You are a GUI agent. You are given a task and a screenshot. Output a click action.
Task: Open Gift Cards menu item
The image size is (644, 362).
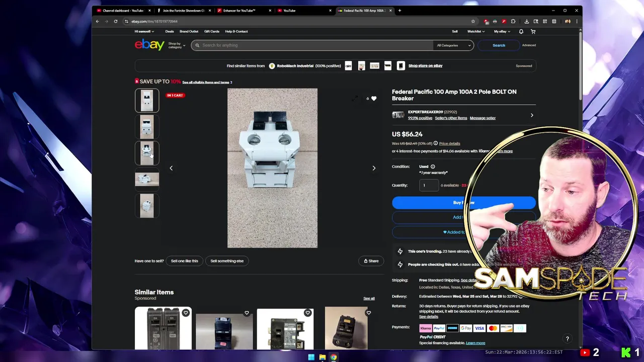coord(211,31)
